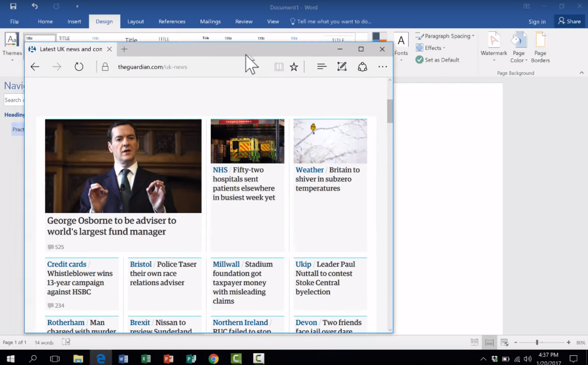Image resolution: width=588 pixels, height=365 pixels.
Task: Expand Paragraph Spacing options
Action: click(445, 36)
